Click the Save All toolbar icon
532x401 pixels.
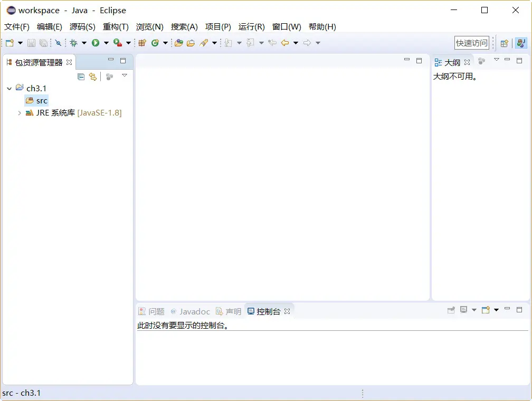click(43, 43)
